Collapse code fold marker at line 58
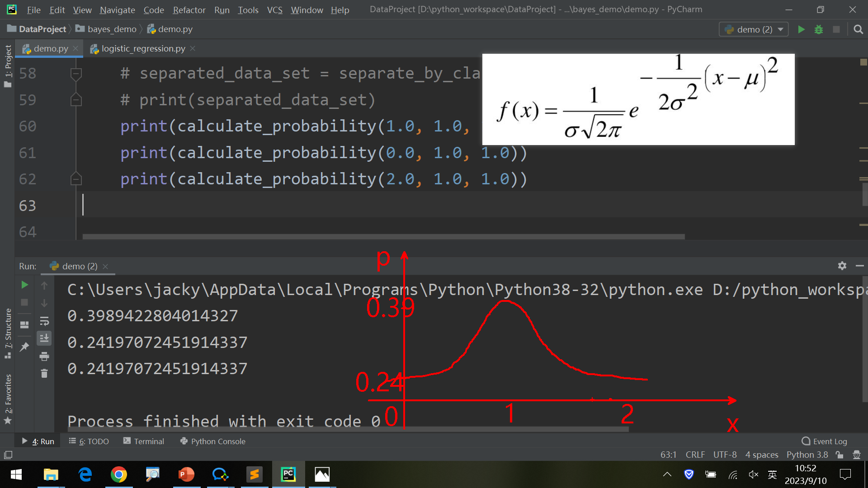This screenshot has width=868, height=488. tap(76, 73)
